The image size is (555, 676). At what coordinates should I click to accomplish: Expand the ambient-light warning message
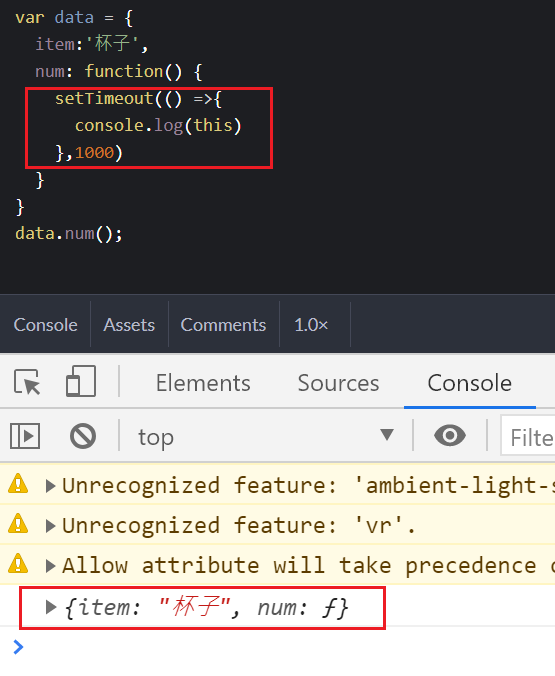(x=50, y=486)
